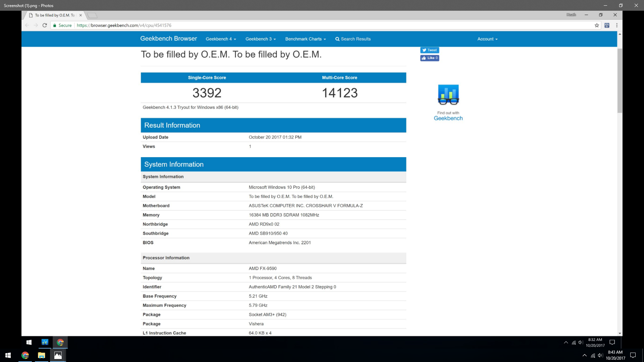Expand the Geekbench 3 dropdown menu
This screenshot has height=362, width=644.
pos(261,39)
